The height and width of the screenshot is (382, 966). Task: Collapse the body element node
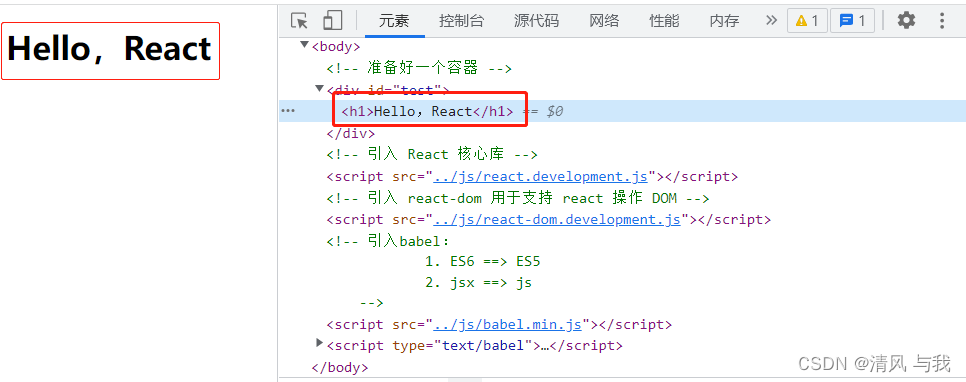pyautogui.click(x=304, y=45)
